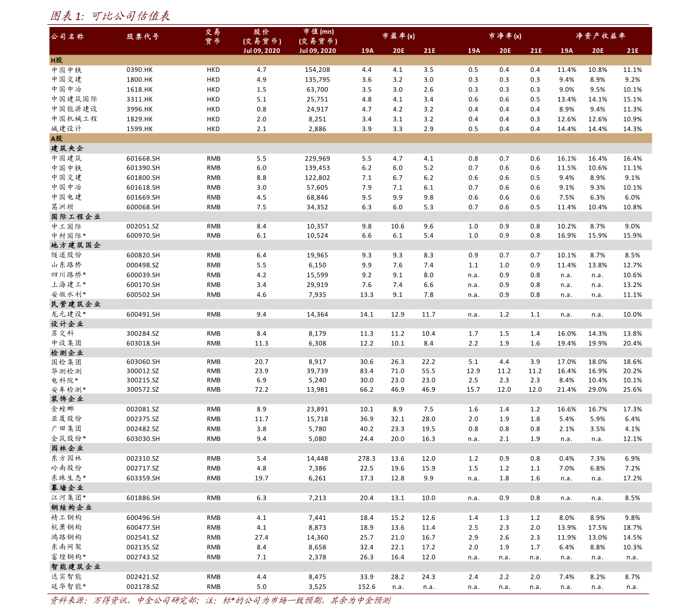Click stock code 603359.SH
685x616 pixels.
143,478
